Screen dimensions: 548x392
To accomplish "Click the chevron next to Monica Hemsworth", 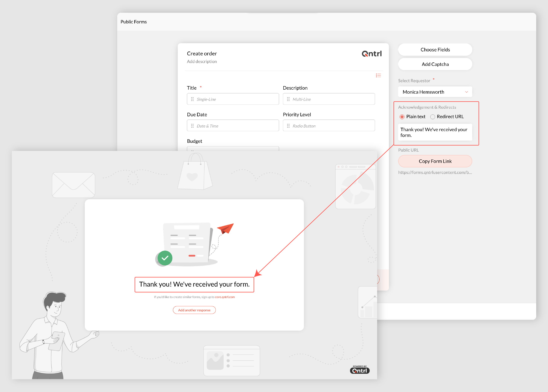I will pyautogui.click(x=466, y=92).
